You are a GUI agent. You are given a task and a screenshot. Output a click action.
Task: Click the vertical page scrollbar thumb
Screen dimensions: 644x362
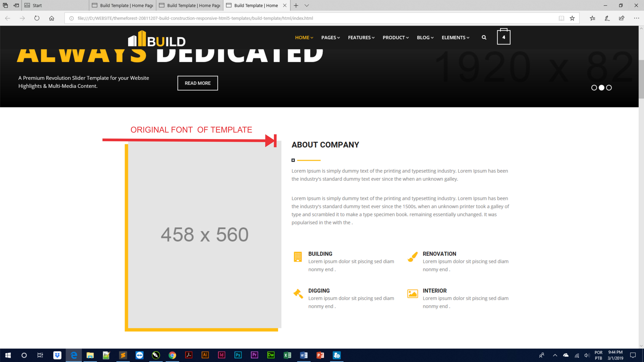(x=641, y=79)
